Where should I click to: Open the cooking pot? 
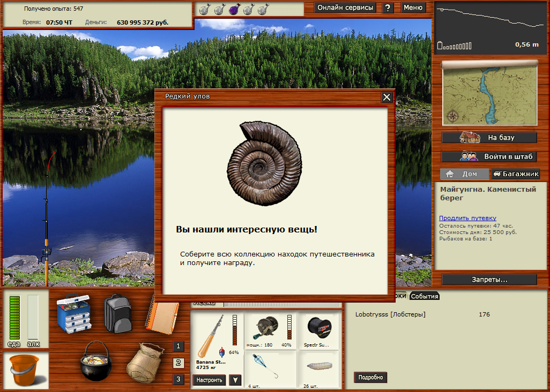click(x=96, y=361)
